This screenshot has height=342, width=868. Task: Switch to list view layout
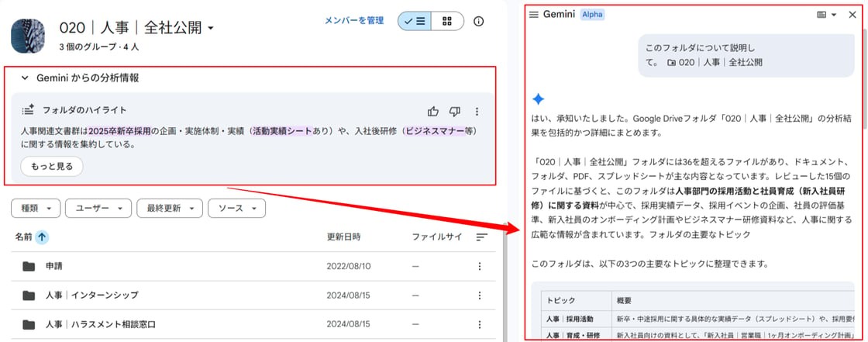click(x=415, y=21)
